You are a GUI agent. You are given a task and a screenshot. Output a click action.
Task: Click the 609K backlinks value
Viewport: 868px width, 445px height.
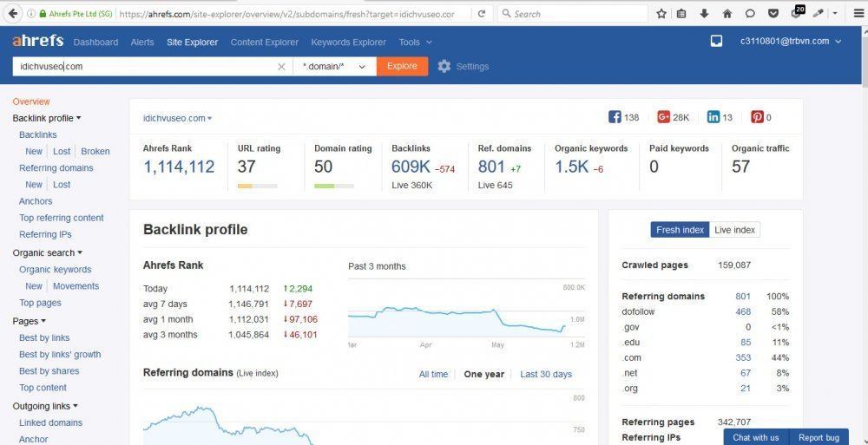click(x=411, y=167)
